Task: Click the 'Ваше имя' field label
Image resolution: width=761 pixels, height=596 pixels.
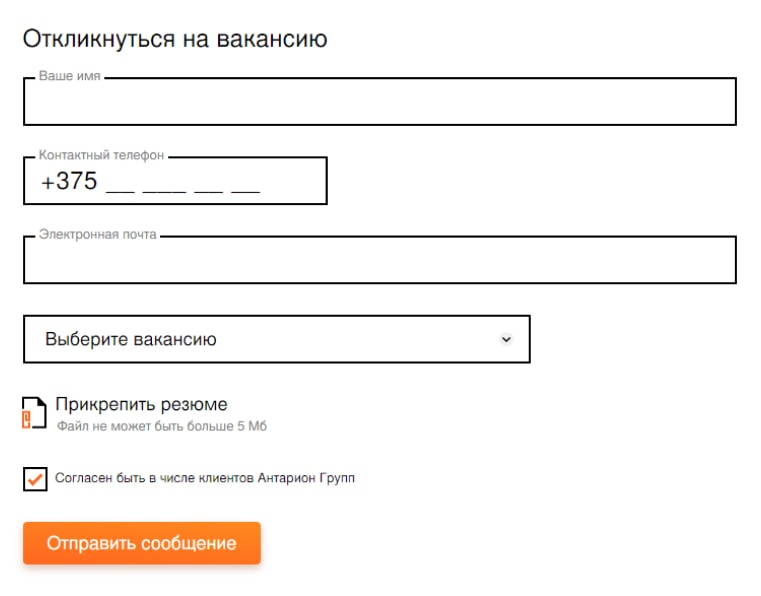Action: 69,76
